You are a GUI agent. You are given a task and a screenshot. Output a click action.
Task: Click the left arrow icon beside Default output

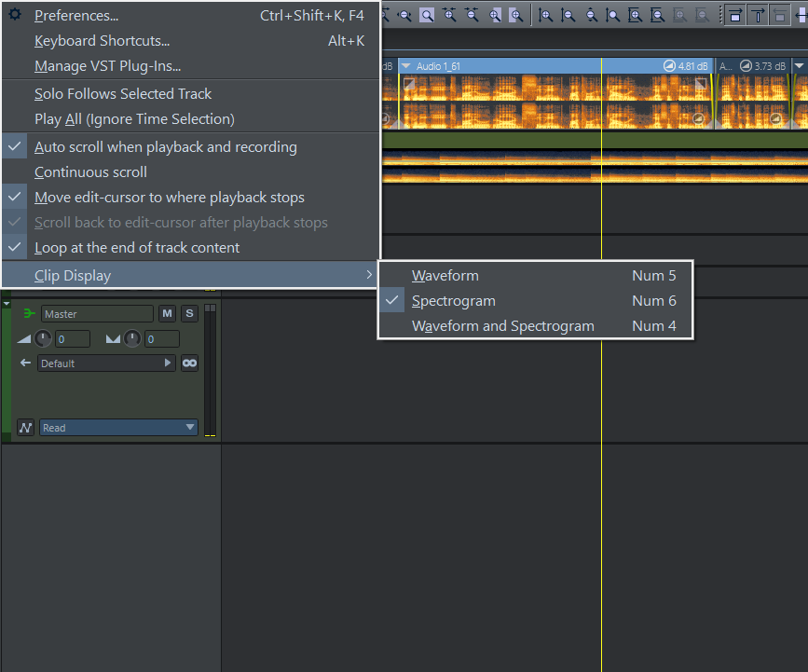tap(25, 363)
